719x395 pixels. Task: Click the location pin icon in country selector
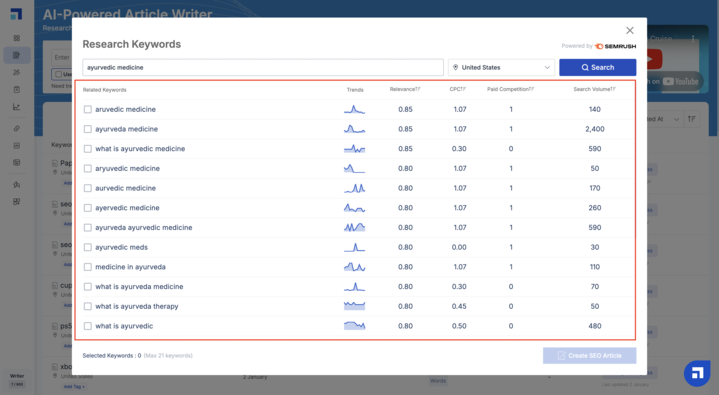(455, 67)
